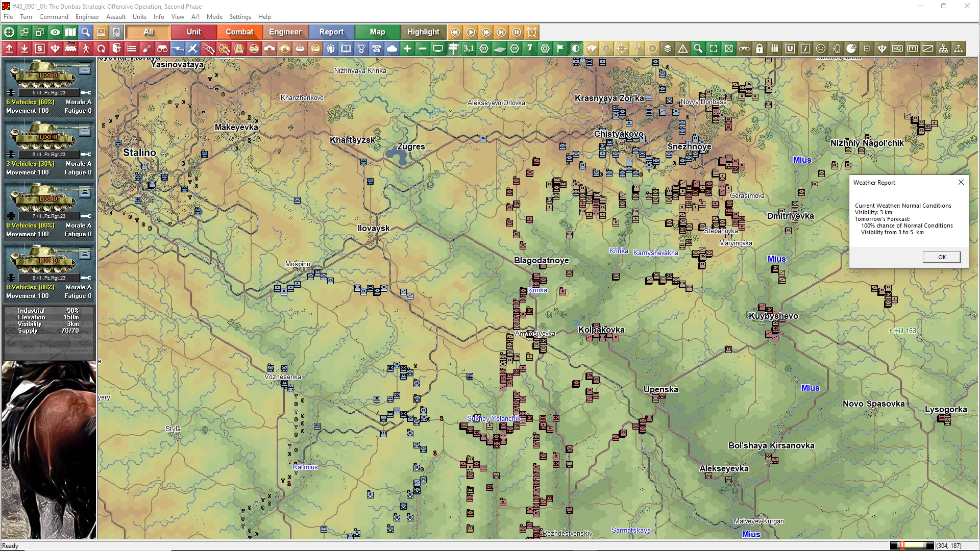Toggle the eye visibility icon in top toolbar

[x=55, y=32]
